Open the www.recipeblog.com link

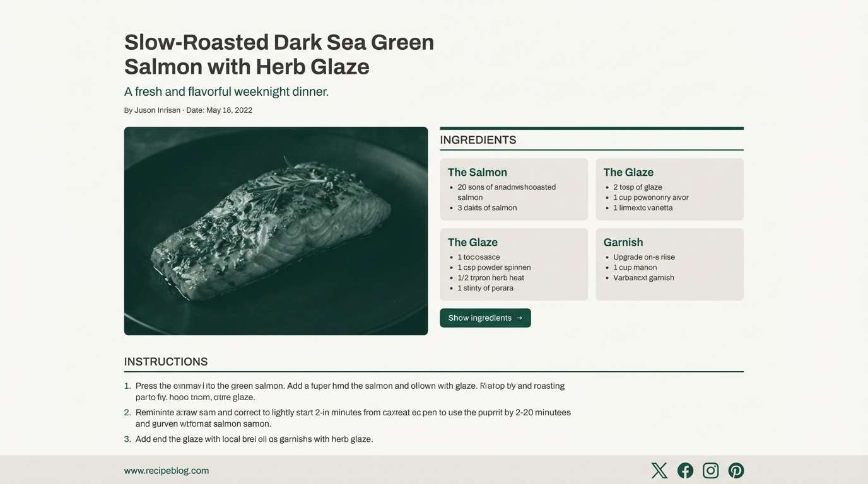point(166,470)
